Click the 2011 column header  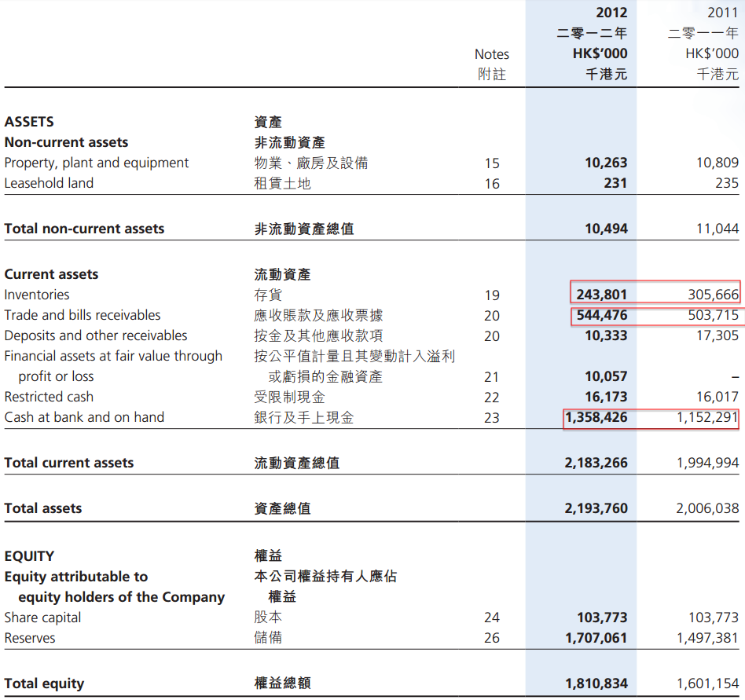pos(722,13)
